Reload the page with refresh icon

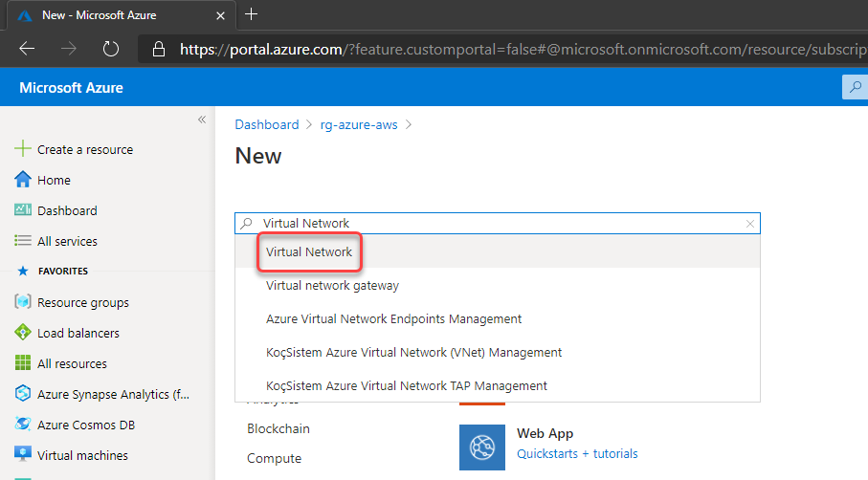[x=111, y=49]
